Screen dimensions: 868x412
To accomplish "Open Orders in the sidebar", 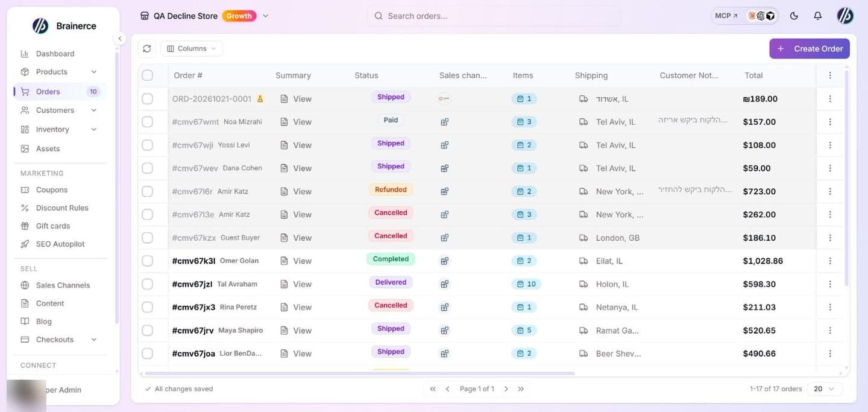I will [x=59, y=92].
